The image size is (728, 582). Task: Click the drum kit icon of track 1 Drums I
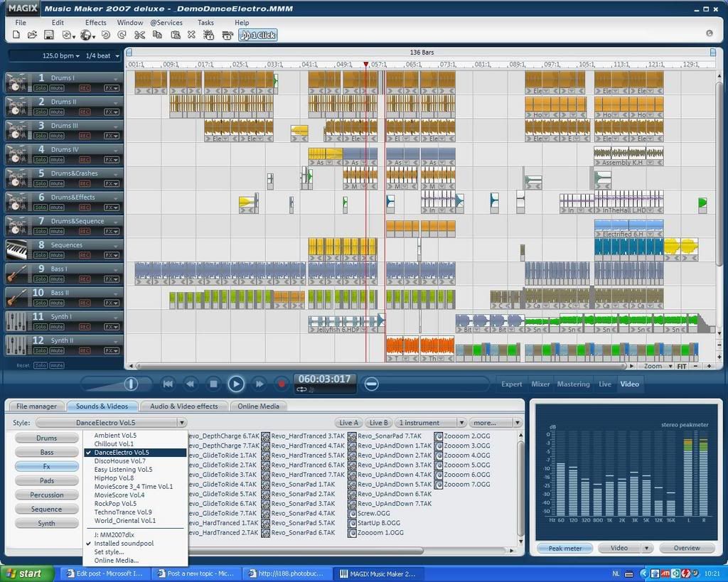tap(17, 82)
